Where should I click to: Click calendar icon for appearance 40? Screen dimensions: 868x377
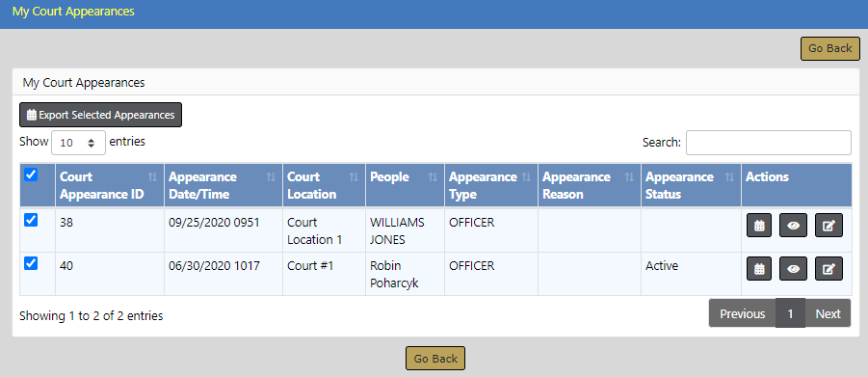point(759,269)
